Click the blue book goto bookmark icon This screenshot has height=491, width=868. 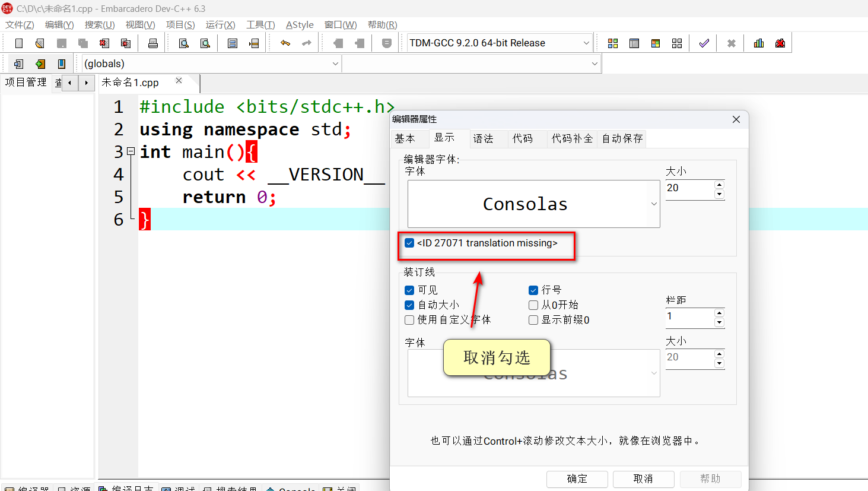tap(62, 64)
